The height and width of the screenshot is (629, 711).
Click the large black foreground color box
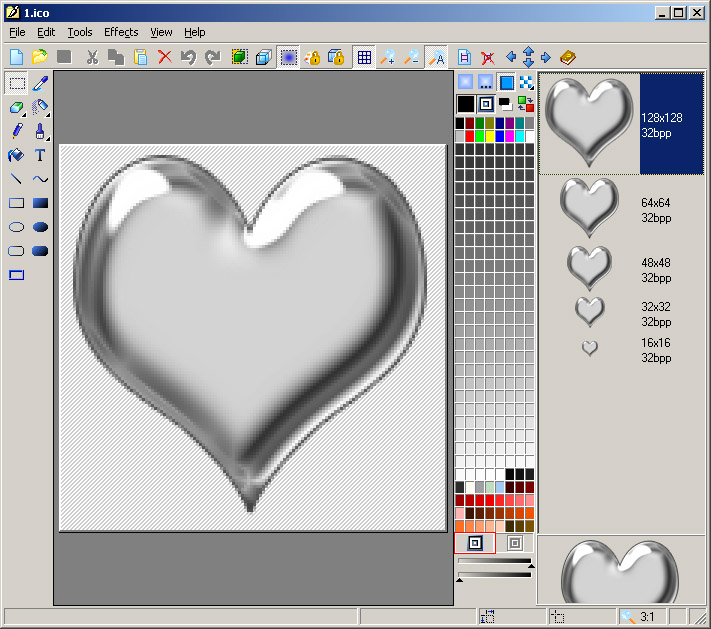(466, 104)
